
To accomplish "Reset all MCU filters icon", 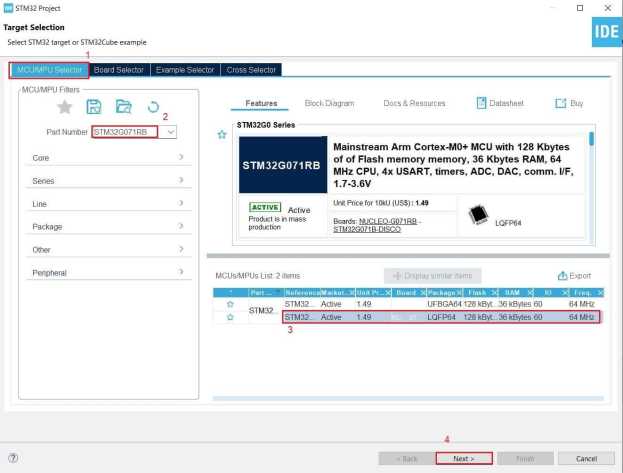I will click(x=153, y=107).
